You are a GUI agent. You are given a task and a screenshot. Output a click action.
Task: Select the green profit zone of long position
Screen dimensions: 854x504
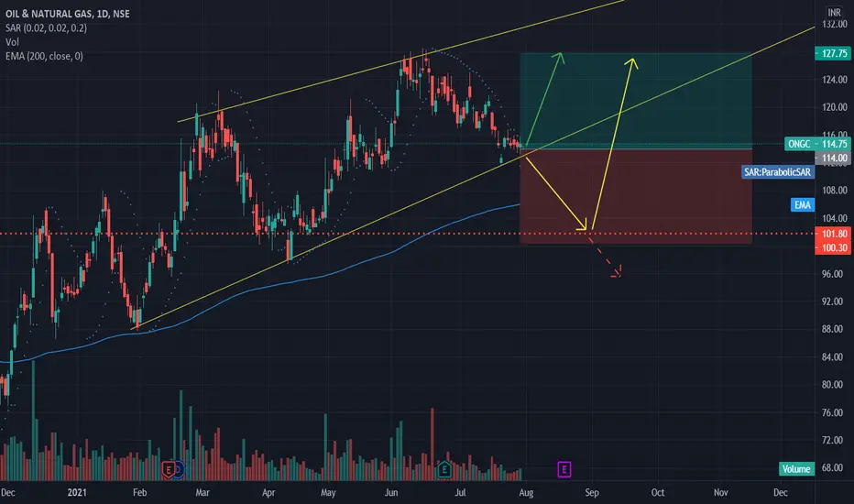tap(636, 100)
